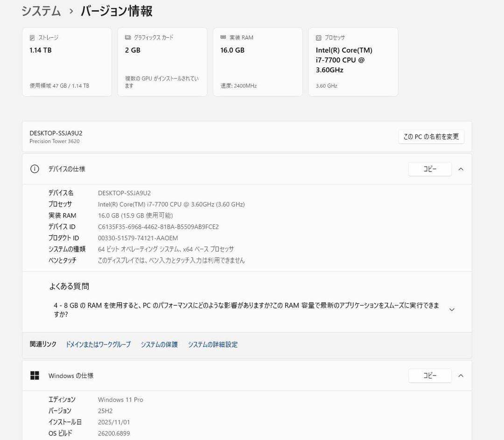Open the システムの保護 link
Viewport: 504px width, 440px height.
(x=159, y=344)
